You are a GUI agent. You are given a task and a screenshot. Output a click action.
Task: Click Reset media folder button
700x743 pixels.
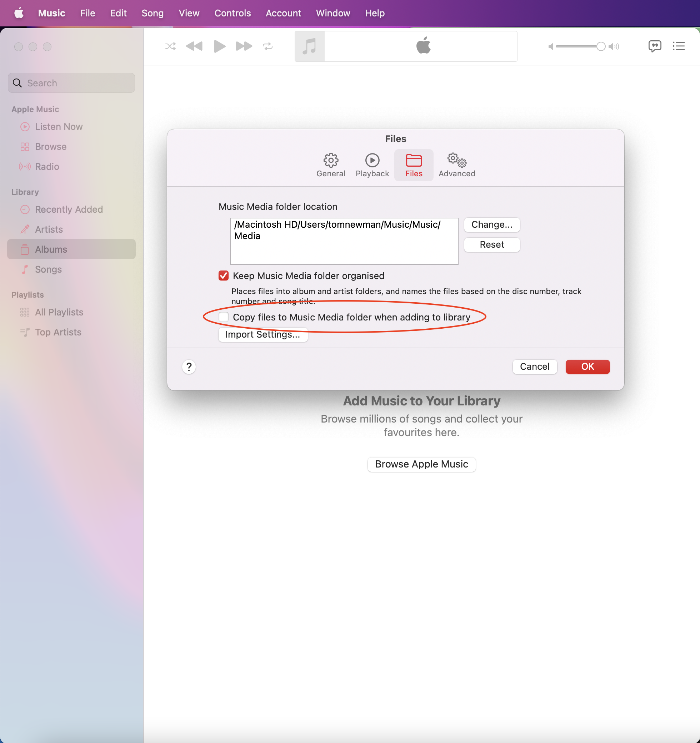coord(492,245)
